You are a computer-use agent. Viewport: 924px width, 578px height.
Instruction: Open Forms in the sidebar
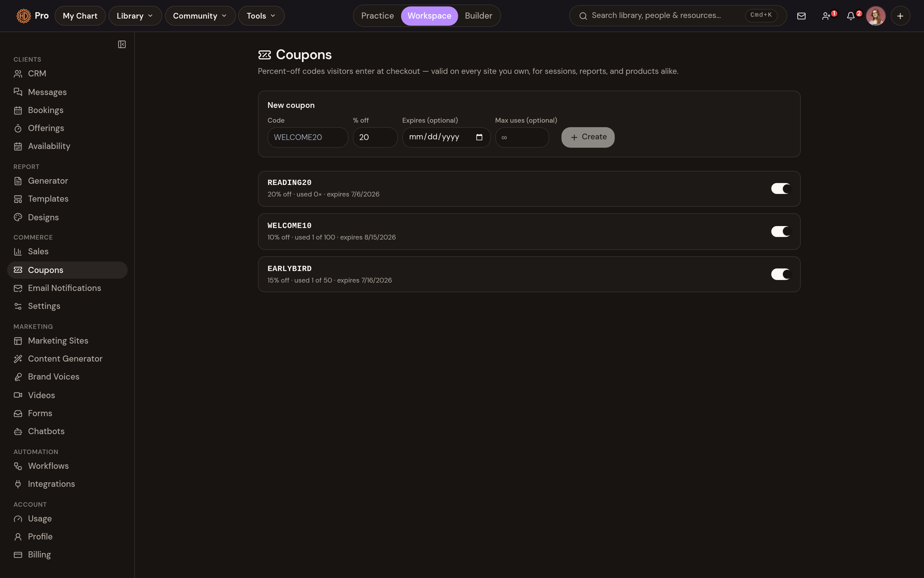pyautogui.click(x=67, y=413)
